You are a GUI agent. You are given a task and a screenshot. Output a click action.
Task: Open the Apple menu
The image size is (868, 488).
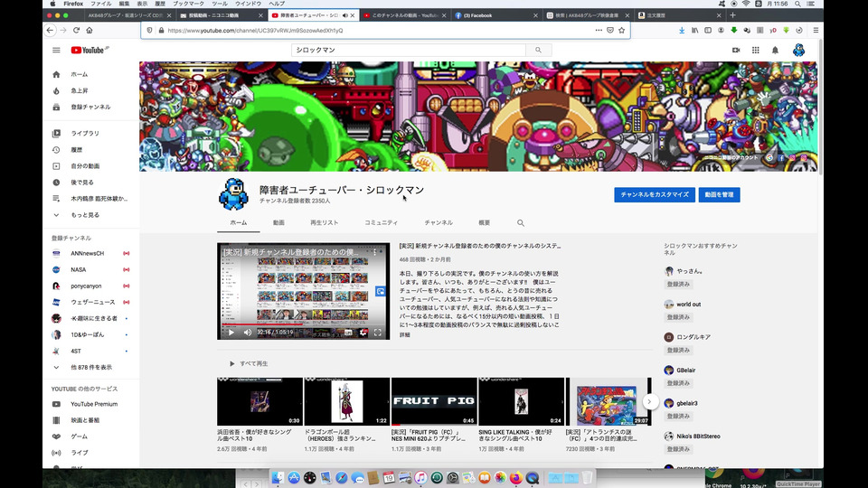point(52,4)
